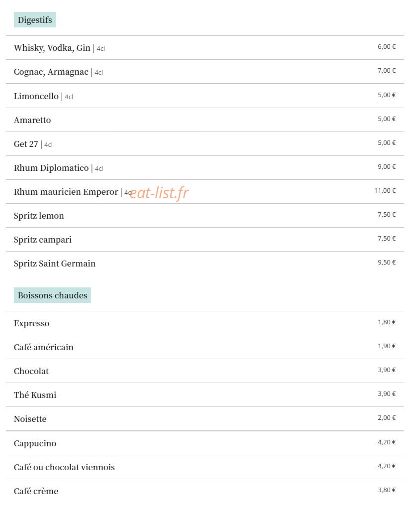Choose Spritz Saint Germain

(205, 264)
